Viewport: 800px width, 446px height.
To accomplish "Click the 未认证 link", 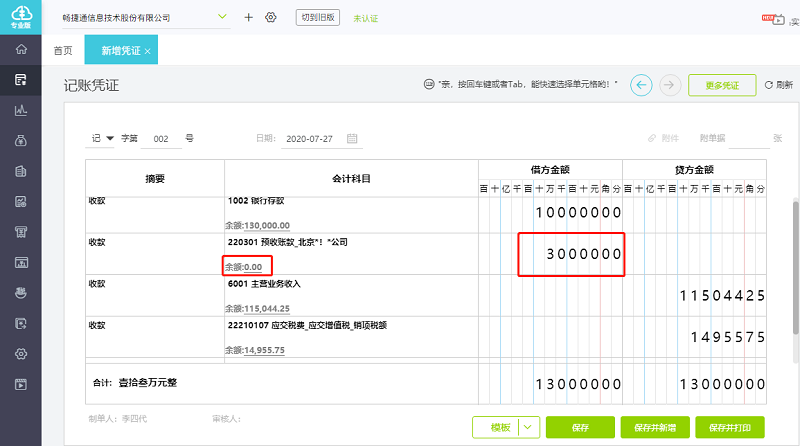I will click(x=366, y=18).
